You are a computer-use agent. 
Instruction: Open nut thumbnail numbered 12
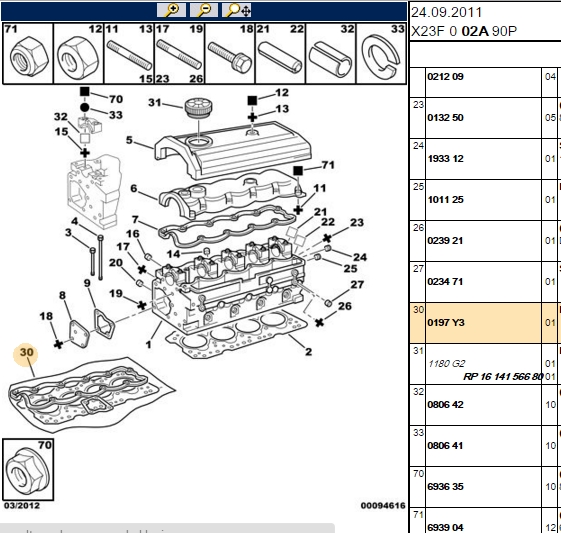79,54
